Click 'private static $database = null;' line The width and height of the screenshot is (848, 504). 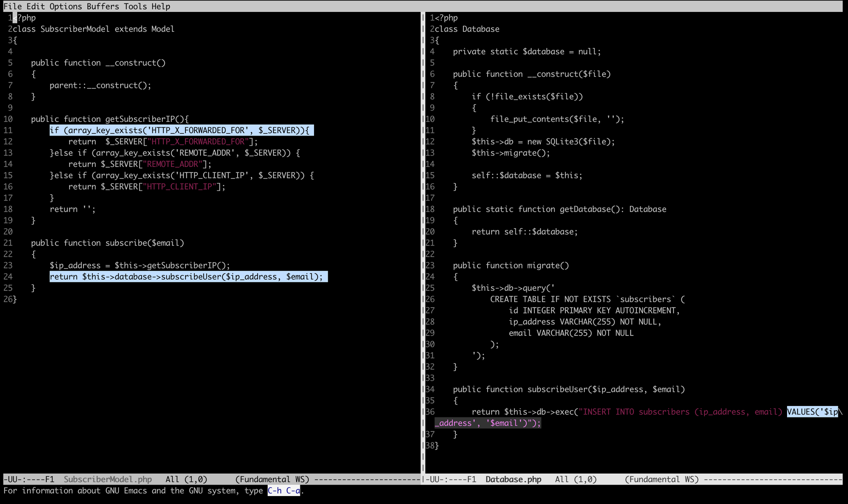pyautogui.click(x=527, y=52)
